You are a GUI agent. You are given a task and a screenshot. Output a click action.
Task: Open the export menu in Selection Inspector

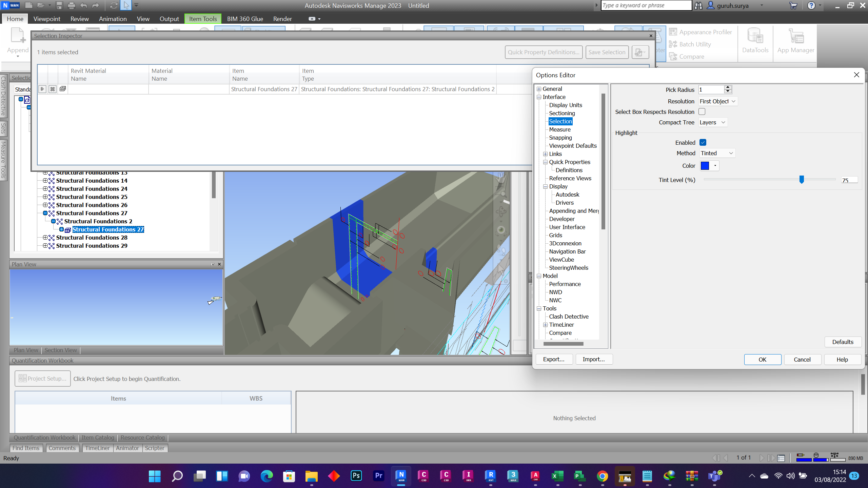click(639, 52)
